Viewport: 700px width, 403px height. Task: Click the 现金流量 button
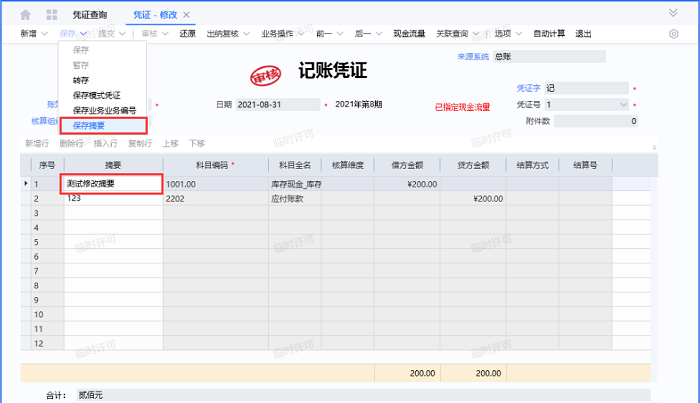[x=408, y=34]
